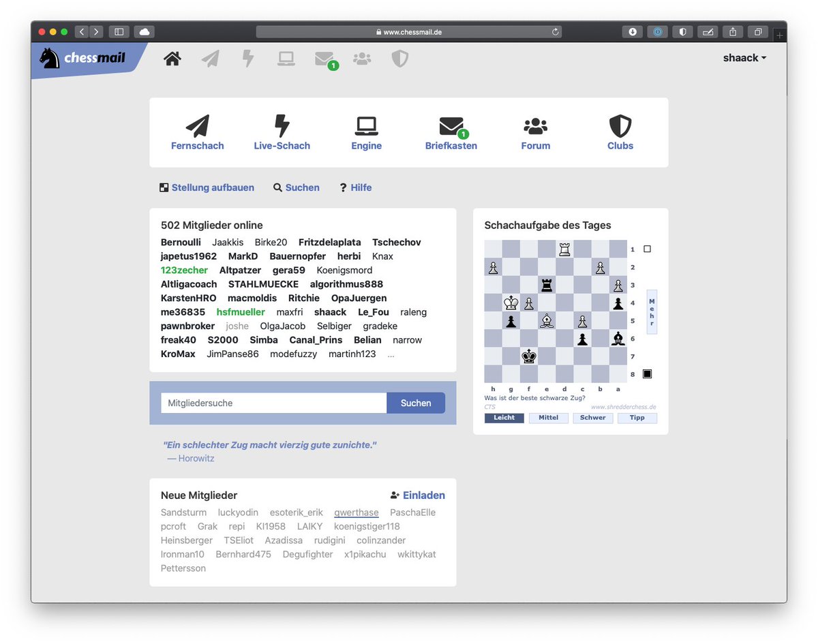Click the chessmail knight logo
Viewport: 818px width, 644px height.
click(49, 59)
